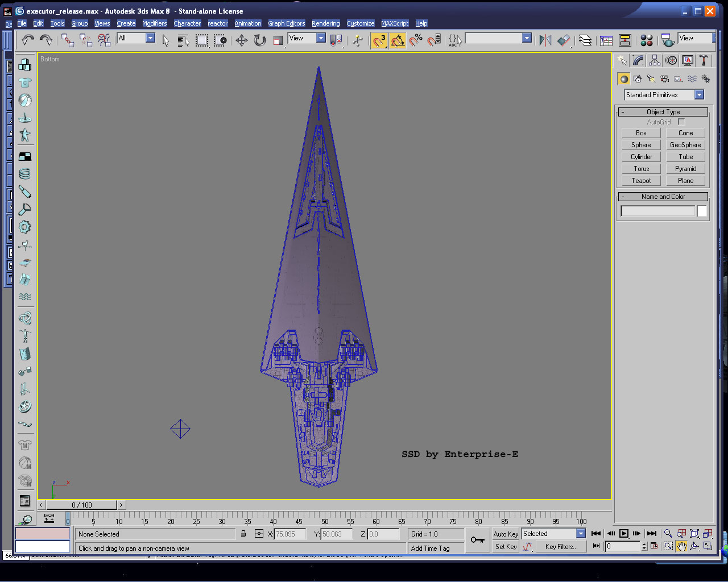Open the Curve Editor
Image resolution: width=728 pixels, height=582 pixels.
click(606, 40)
